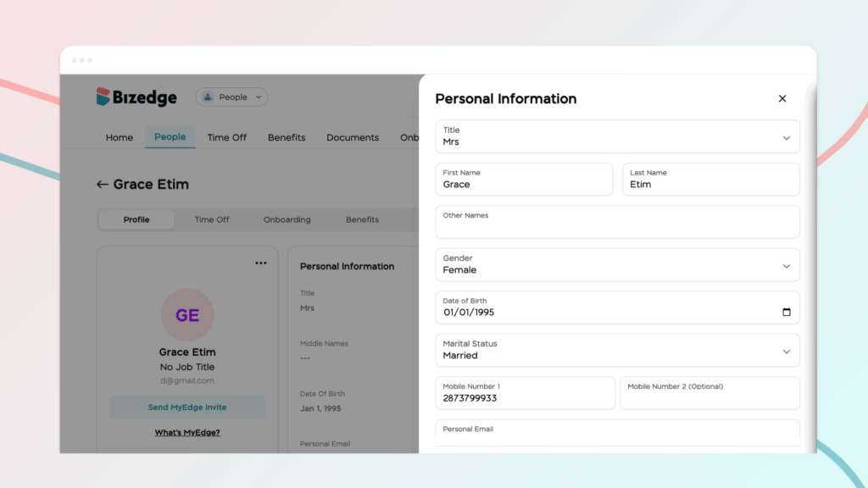Switch to the Onboarding profile tab
Screen dimensions: 868x488
click(287, 219)
